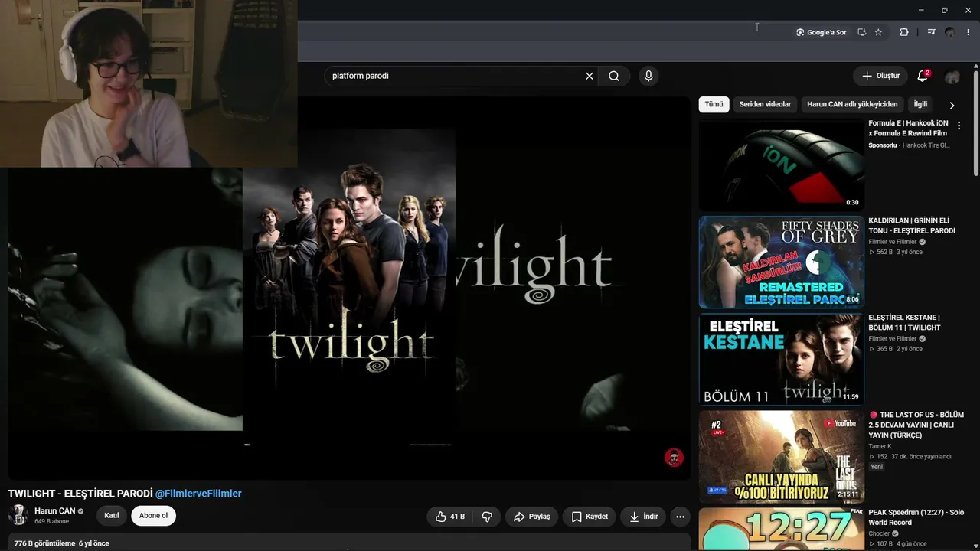The width and height of the screenshot is (980, 551).
Task: Like the video with thumbs up 41 B
Action: tap(449, 517)
